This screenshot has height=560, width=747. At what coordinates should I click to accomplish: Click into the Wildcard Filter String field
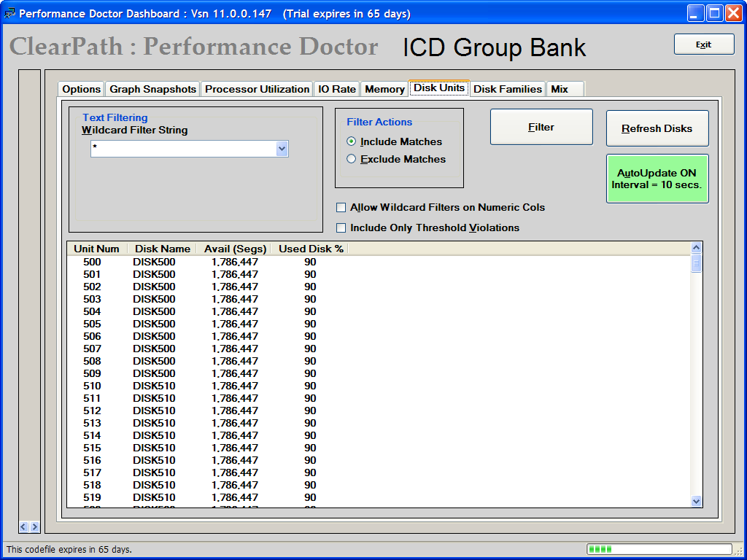click(183, 149)
